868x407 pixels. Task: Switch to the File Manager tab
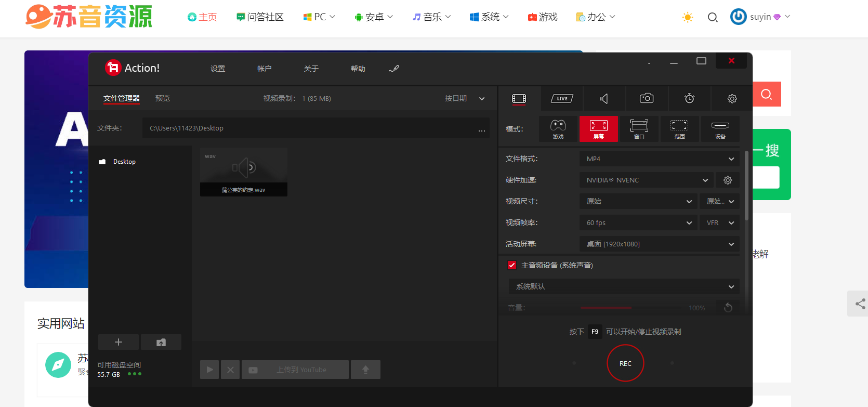(122, 98)
